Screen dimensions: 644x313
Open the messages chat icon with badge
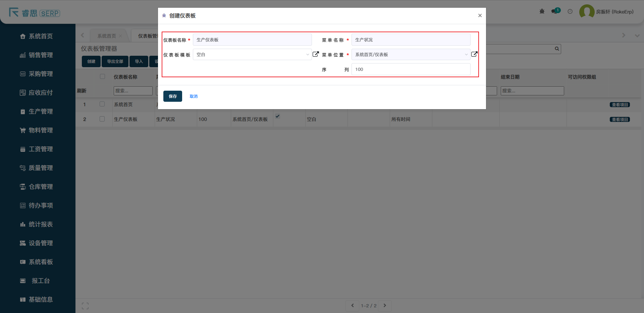554,11
